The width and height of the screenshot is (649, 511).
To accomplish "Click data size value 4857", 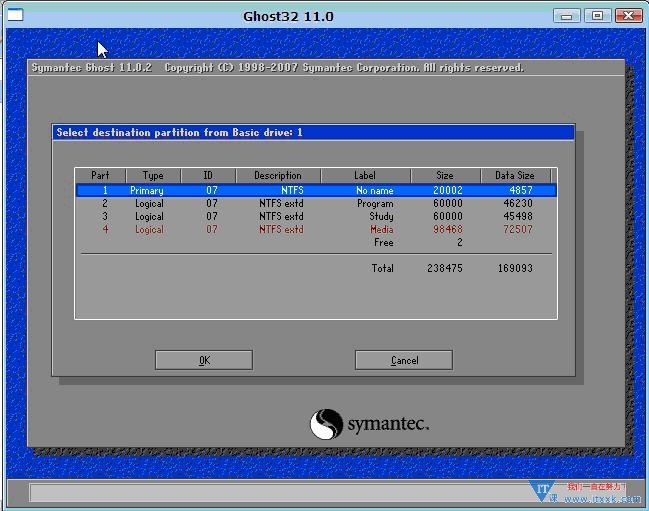I will tap(521, 190).
